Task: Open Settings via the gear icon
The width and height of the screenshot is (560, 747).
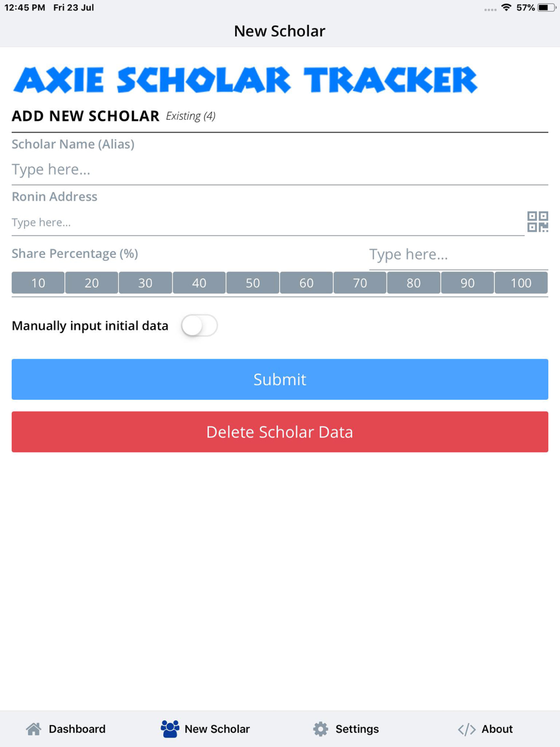Action: (320, 729)
